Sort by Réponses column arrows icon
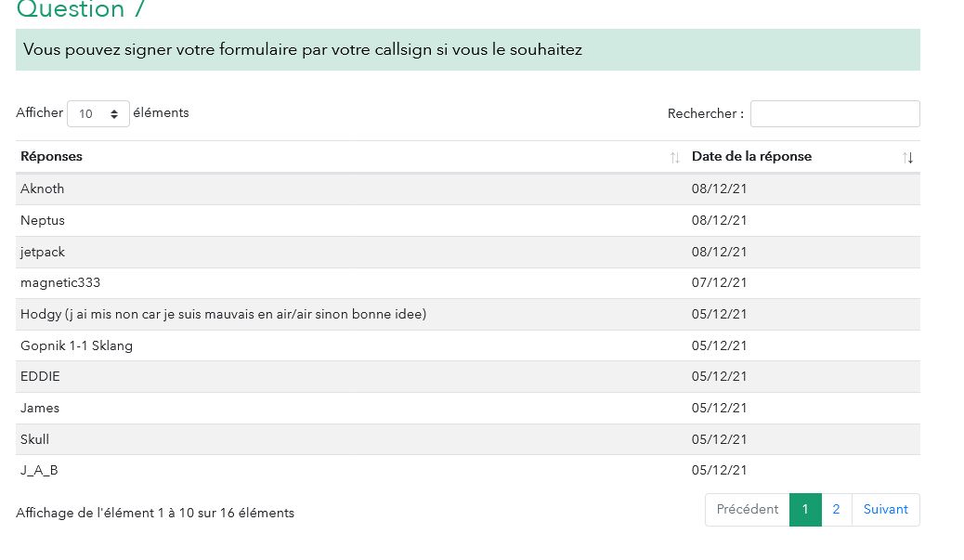Image resolution: width=964 pixels, height=560 pixels. coord(675,158)
